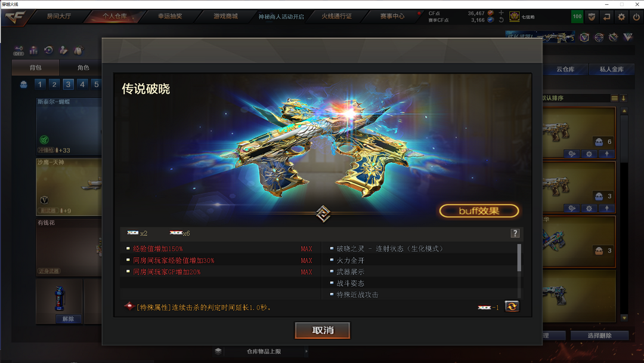
Task: Open the ranking podium icon
Action: (33, 50)
